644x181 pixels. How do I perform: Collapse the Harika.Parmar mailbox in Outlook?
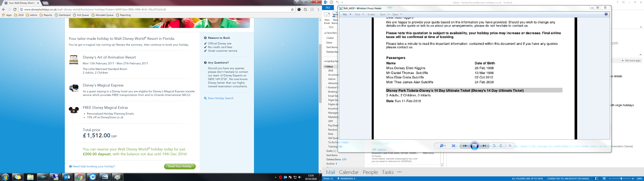point(325,61)
